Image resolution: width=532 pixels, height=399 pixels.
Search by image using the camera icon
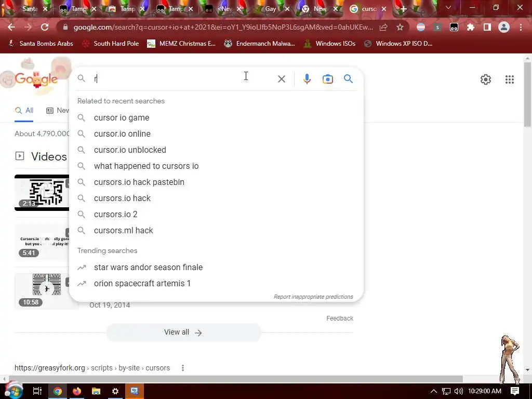point(327,79)
